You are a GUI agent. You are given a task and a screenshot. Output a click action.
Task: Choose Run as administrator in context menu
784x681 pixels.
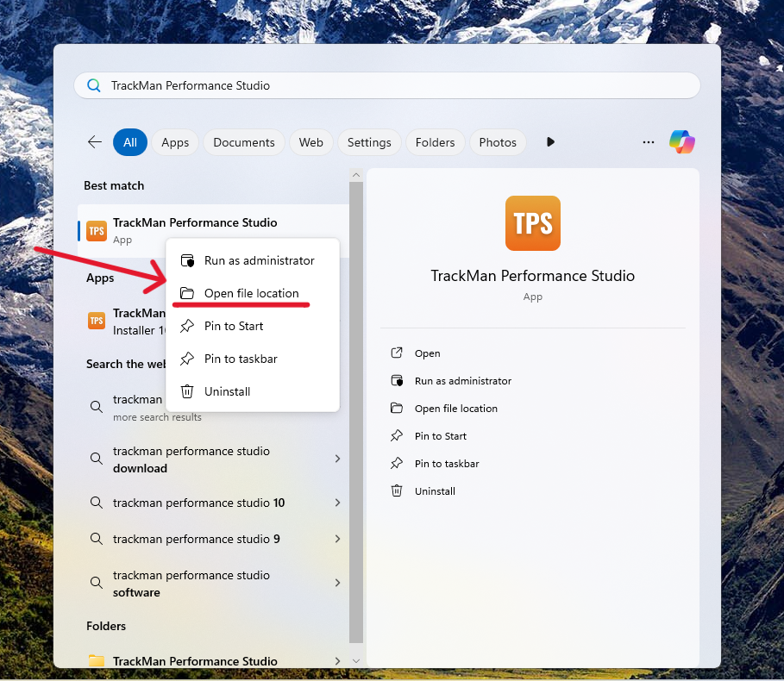pos(253,261)
